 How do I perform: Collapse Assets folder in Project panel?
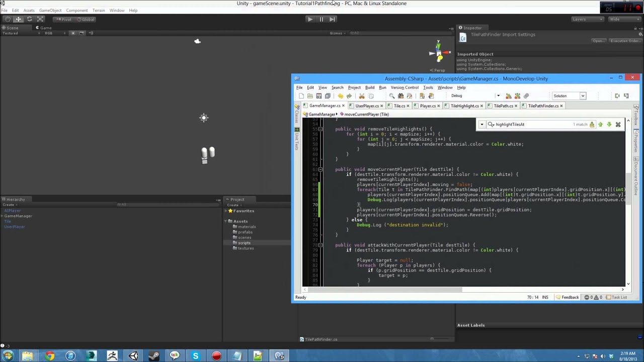[x=226, y=221]
